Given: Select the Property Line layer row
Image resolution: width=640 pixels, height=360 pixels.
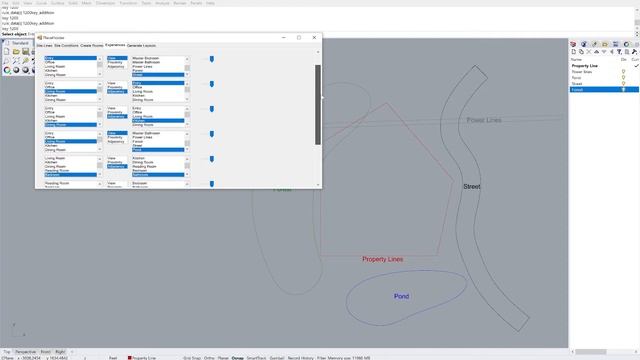Looking at the screenshot, I should click(604, 66).
